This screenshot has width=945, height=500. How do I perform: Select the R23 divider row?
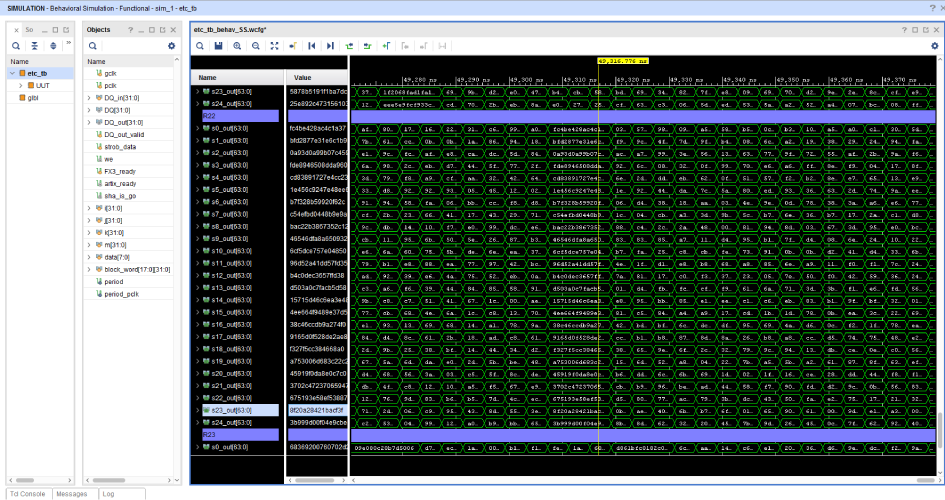coord(240,434)
